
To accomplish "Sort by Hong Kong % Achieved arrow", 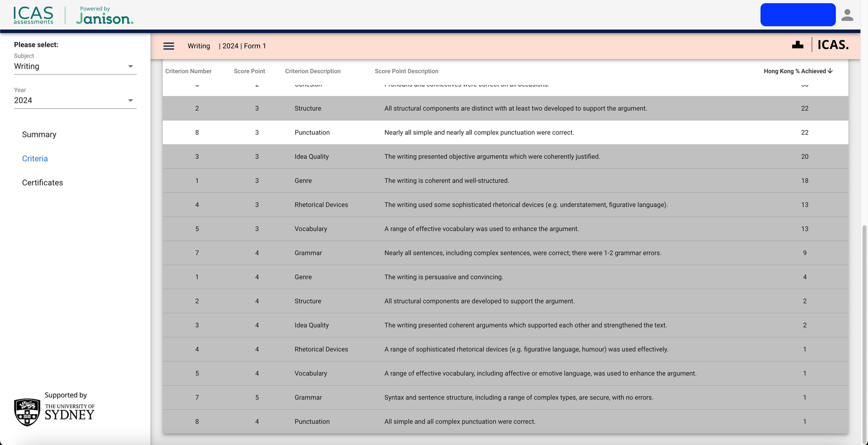I will (x=830, y=71).
